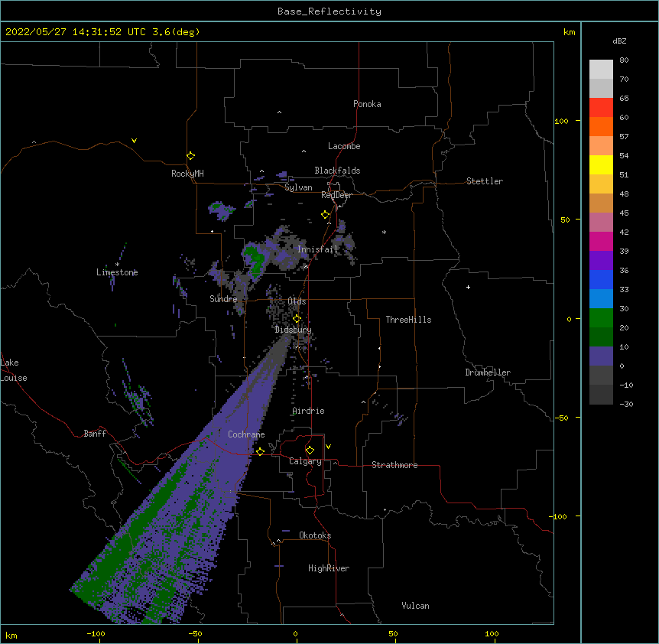This screenshot has width=659, height=644.
Task: Click the HighRiver city label
Action: 329,568
